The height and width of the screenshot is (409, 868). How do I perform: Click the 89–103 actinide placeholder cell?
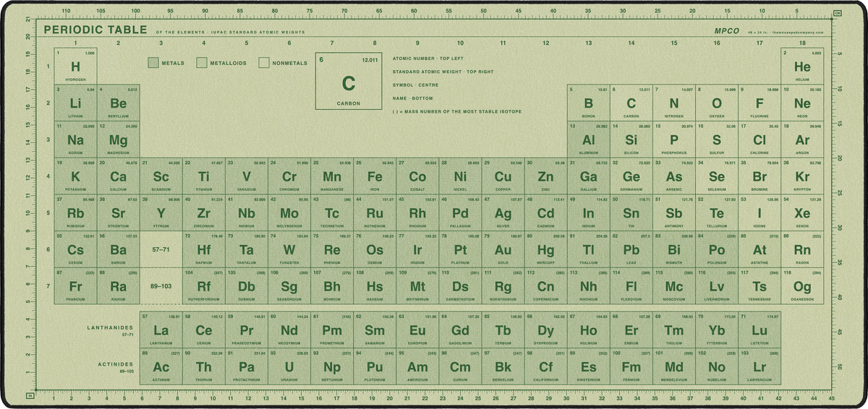[161, 286]
